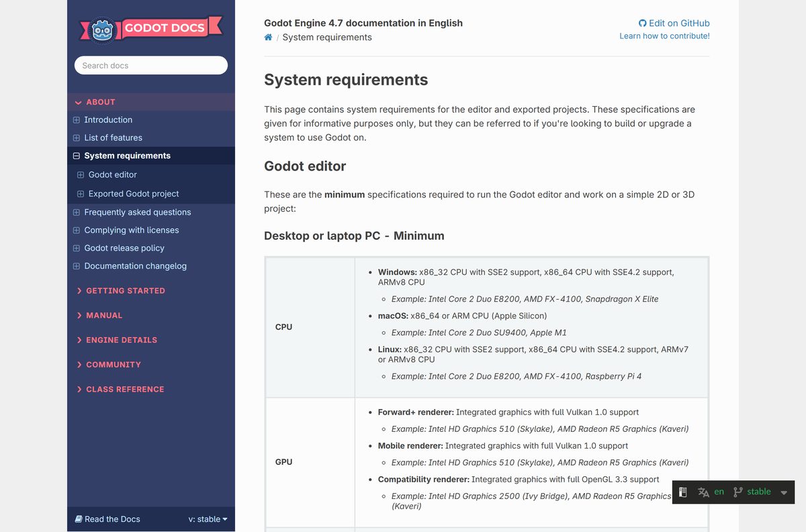The height and width of the screenshot is (532, 806).
Task: Click the 'System requirements' breadcrumb text
Action: point(327,38)
